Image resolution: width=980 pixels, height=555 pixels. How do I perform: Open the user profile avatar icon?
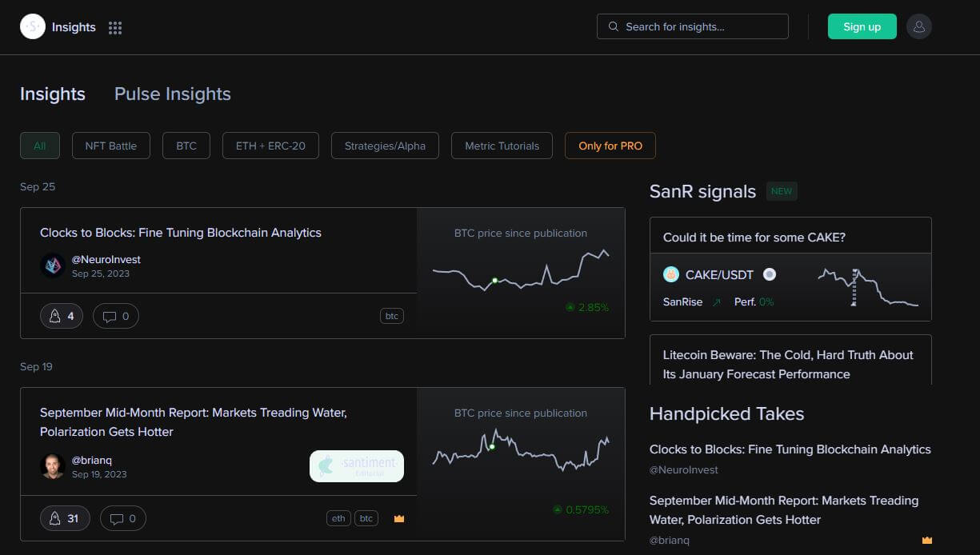[x=919, y=26]
